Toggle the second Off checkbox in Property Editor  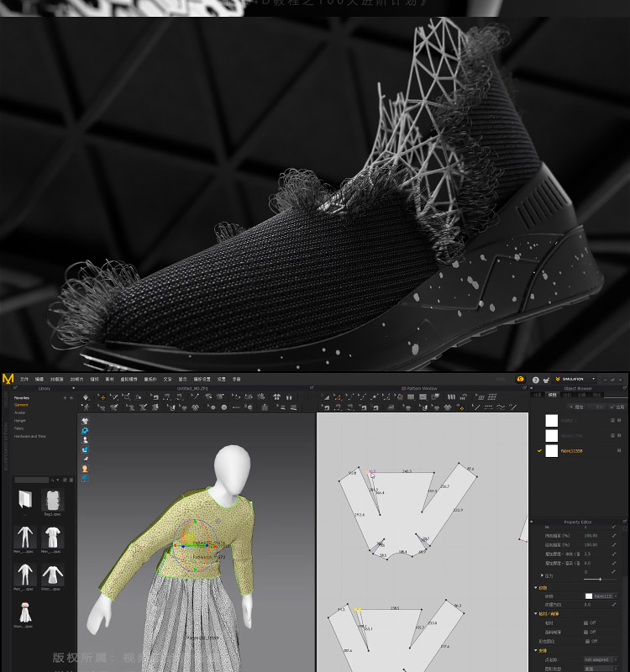click(x=587, y=632)
